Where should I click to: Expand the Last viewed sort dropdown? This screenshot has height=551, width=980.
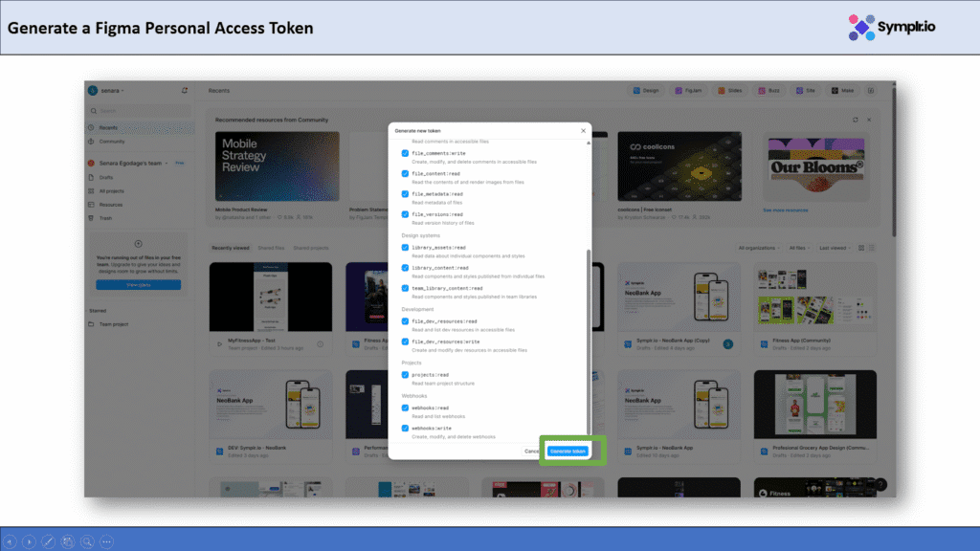(834, 248)
